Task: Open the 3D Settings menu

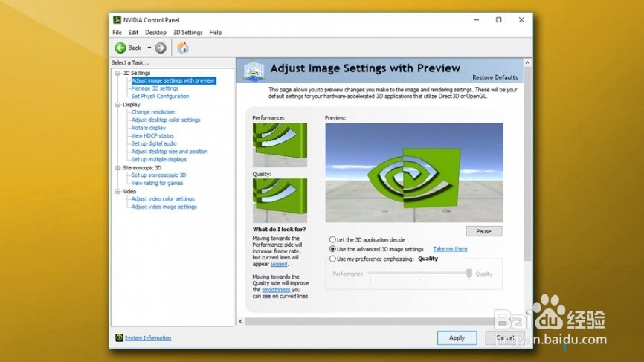Action: 187,33
